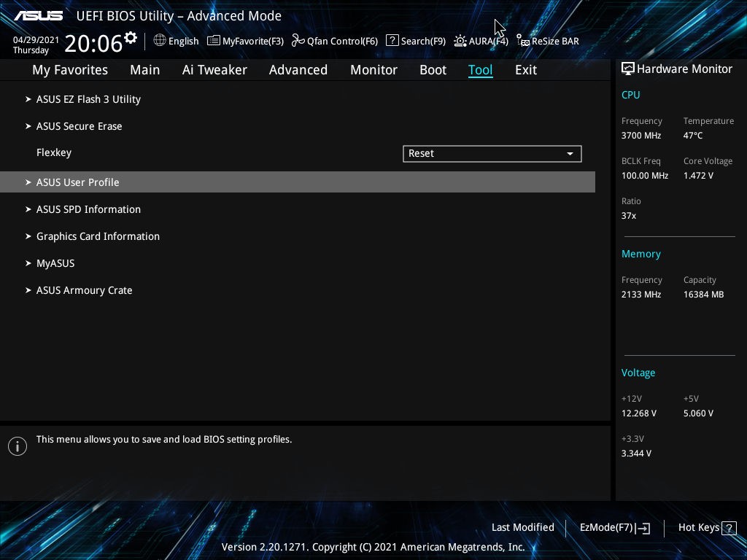Screen dimensions: 747x560
Task: Click the Search(F9) label
Action: coord(423,41)
